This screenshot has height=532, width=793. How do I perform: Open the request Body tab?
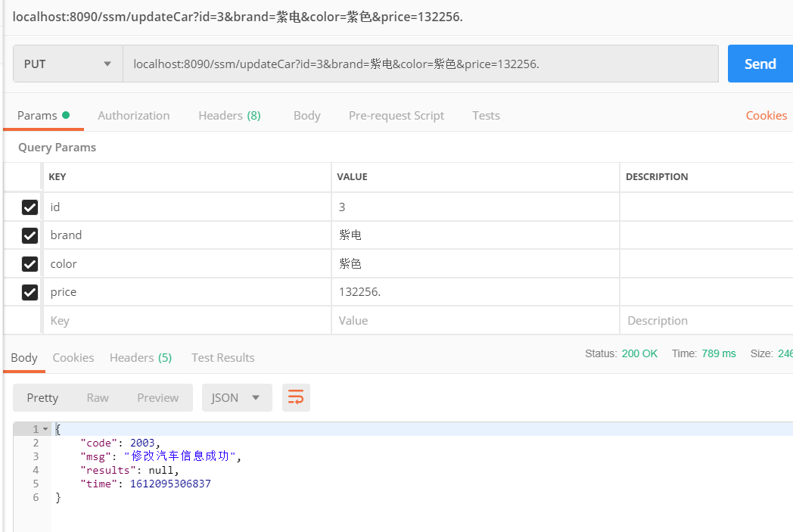pos(307,116)
